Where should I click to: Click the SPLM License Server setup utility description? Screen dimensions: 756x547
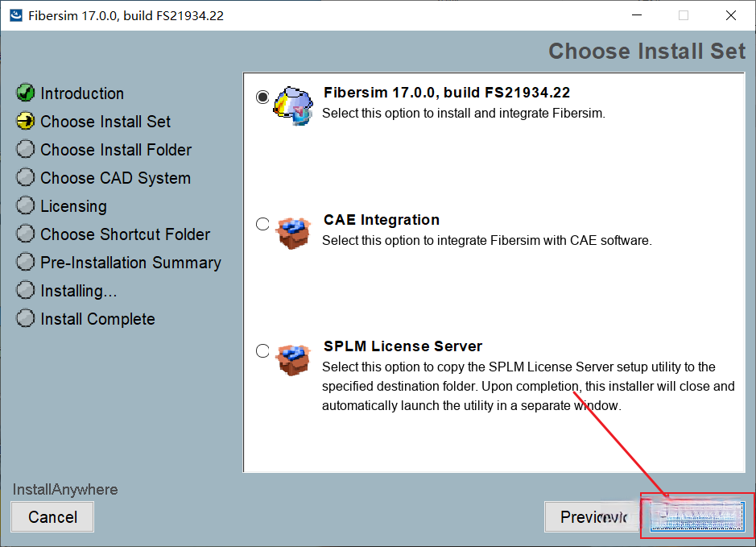point(528,386)
